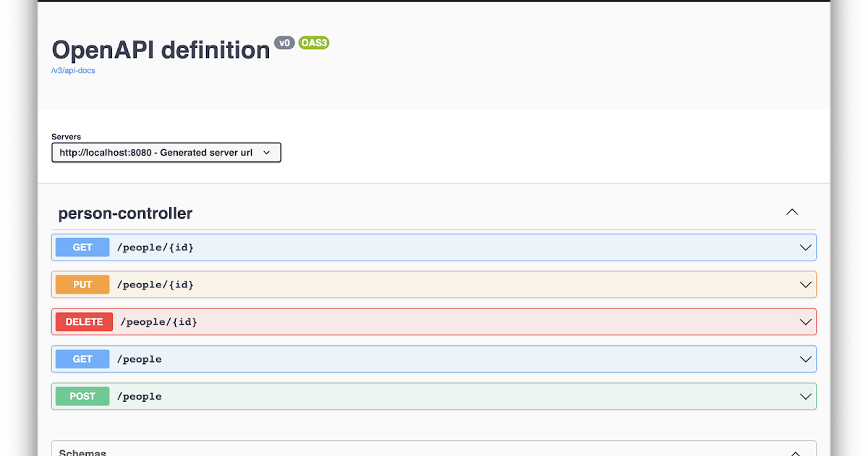Click the v0 version badge
The width and height of the screenshot is (868, 456).
(x=284, y=43)
